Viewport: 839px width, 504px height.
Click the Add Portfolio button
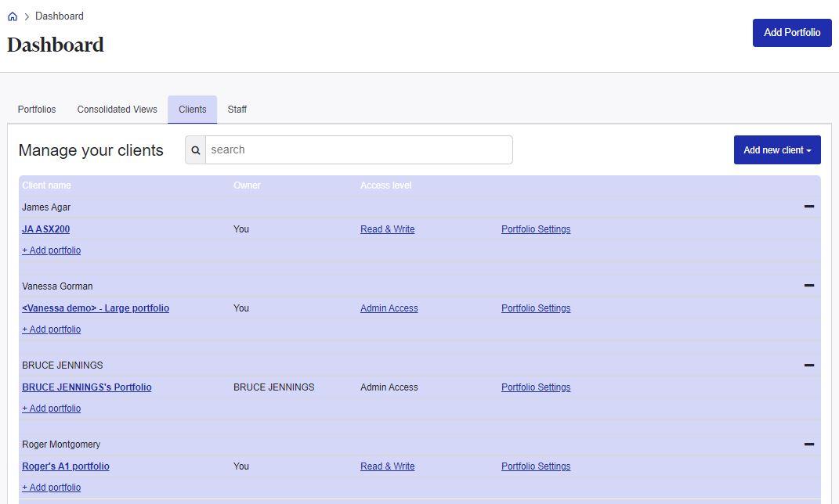coord(791,32)
